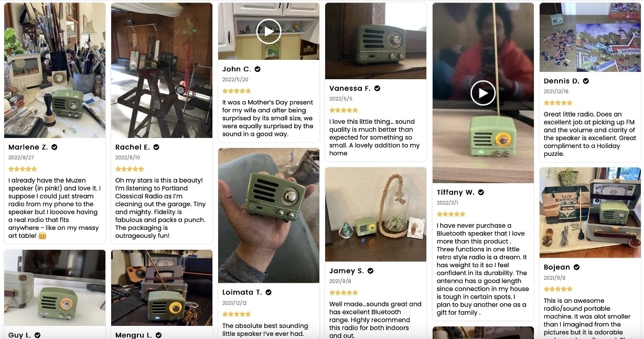Click verified badge next to Loimata T.

click(x=269, y=292)
